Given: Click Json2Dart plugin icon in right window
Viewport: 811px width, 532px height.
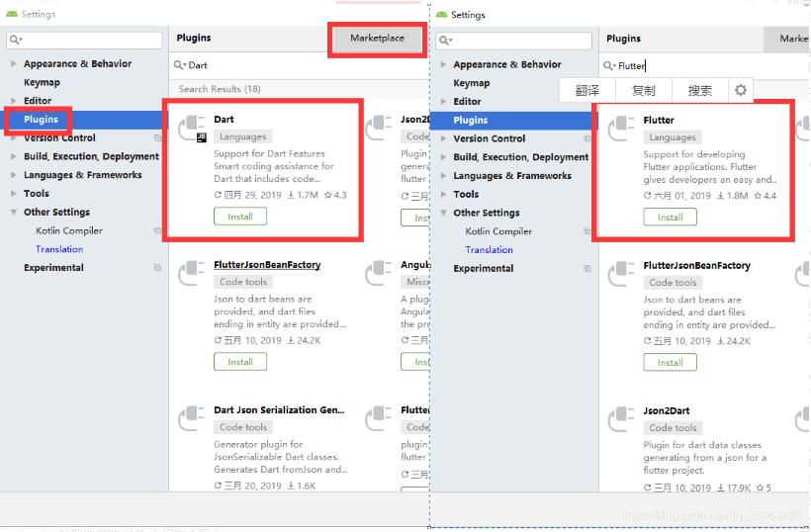Looking at the screenshot, I should (x=621, y=419).
